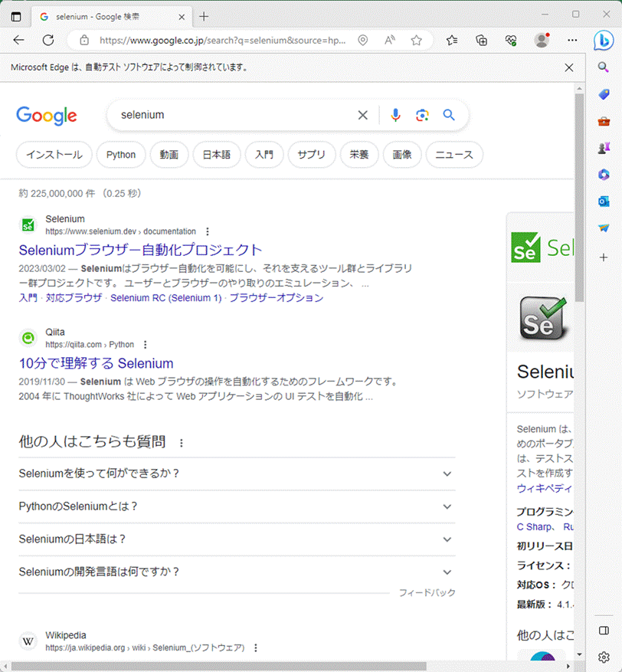Expand question Seleniumの日本語は？

pyautogui.click(x=237, y=539)
